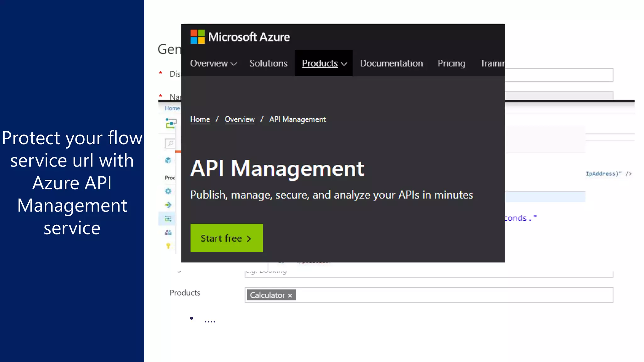Click the 'IpAddress)" />' code text

click(608, 173)
